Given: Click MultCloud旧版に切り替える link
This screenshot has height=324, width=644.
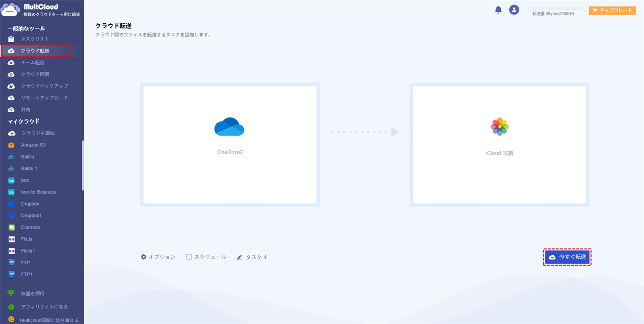Looking at the screenshot, I should click(50, 321).
